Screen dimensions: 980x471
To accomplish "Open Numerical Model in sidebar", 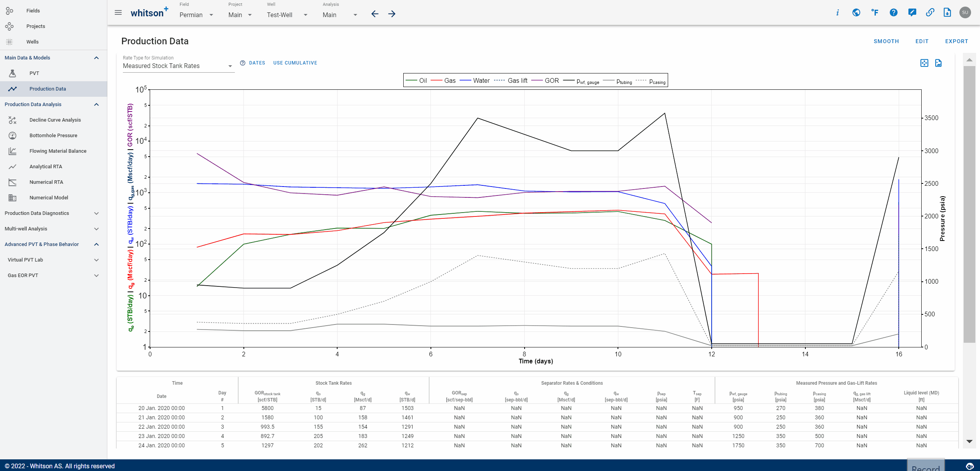I will [x=53, y=198].
